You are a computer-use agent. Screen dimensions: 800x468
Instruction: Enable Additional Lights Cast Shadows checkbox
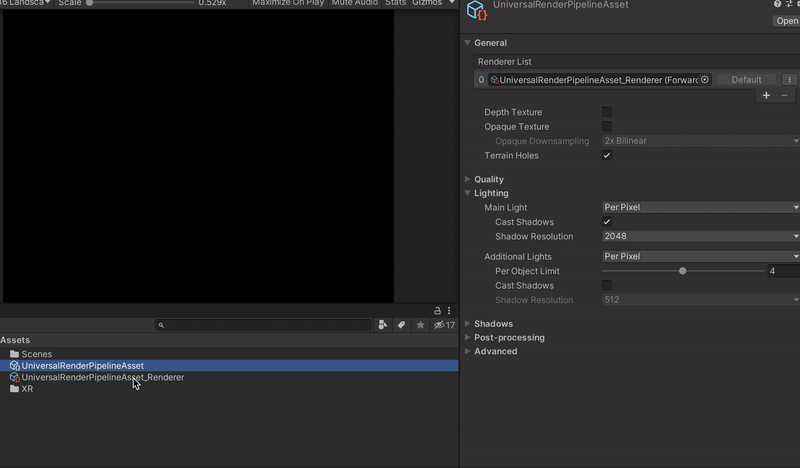pyautogui.click(x=607, y=285)
